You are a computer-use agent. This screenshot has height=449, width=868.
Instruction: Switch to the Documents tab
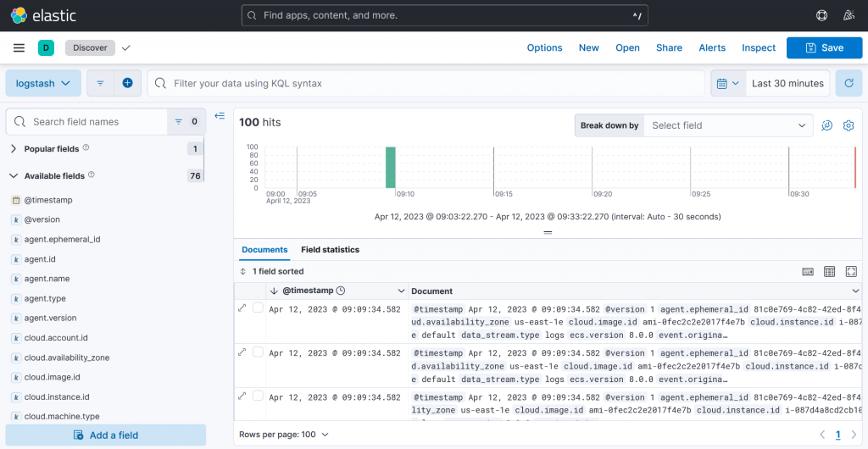264,250
